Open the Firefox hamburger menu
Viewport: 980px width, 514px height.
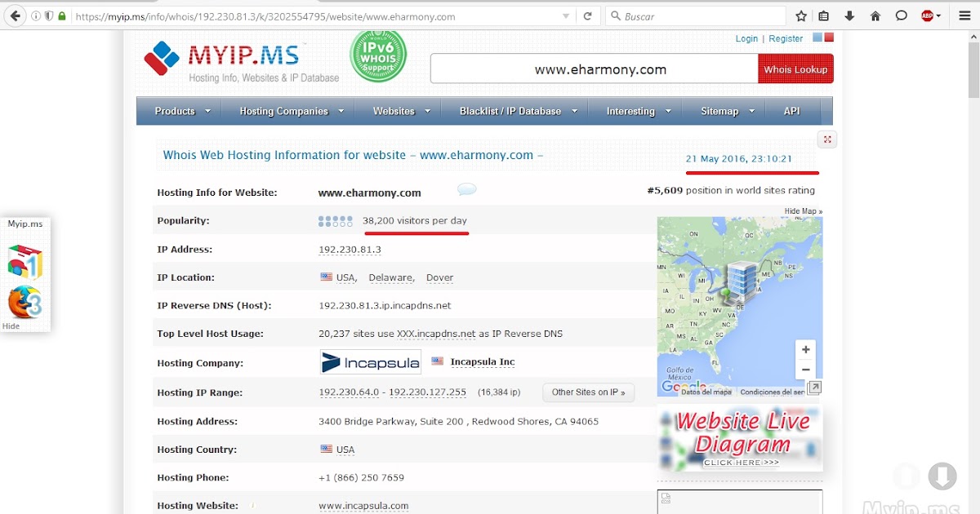pyautogui.click(x=964, y=16)
